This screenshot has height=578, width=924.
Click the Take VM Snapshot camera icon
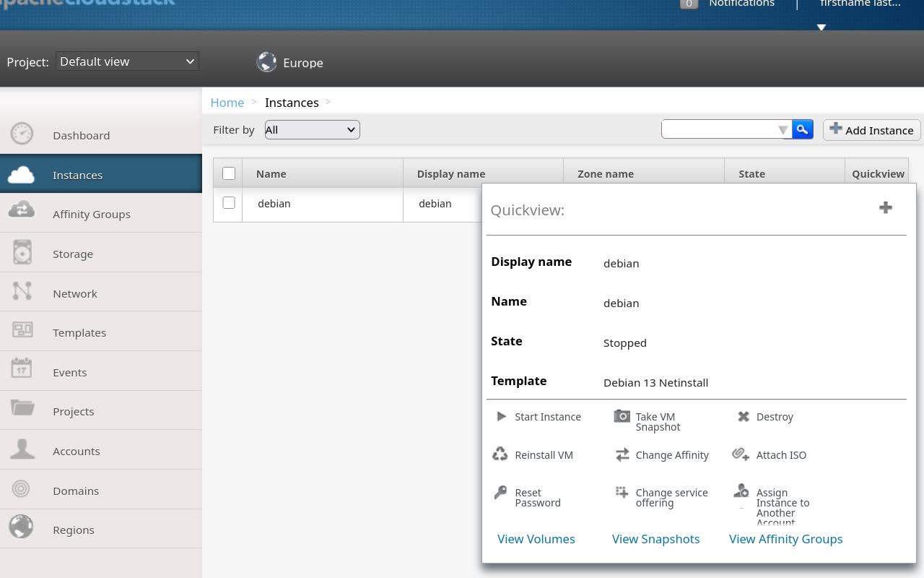tap(622, 416)
